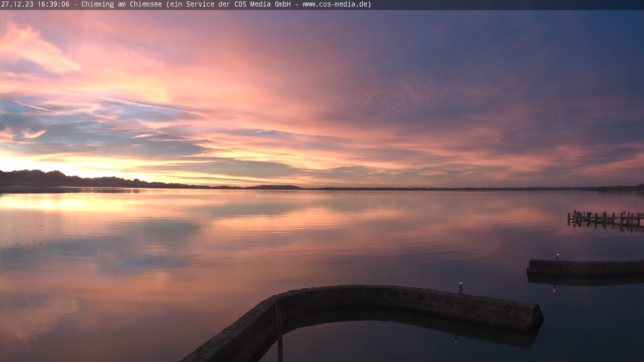Click the bright pink cloud at top left
Viewport: 644px width, 362px height.
35,48
